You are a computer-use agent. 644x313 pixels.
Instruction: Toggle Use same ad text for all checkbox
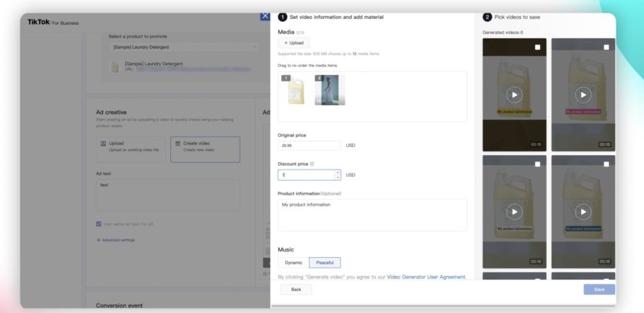point(99,224)
